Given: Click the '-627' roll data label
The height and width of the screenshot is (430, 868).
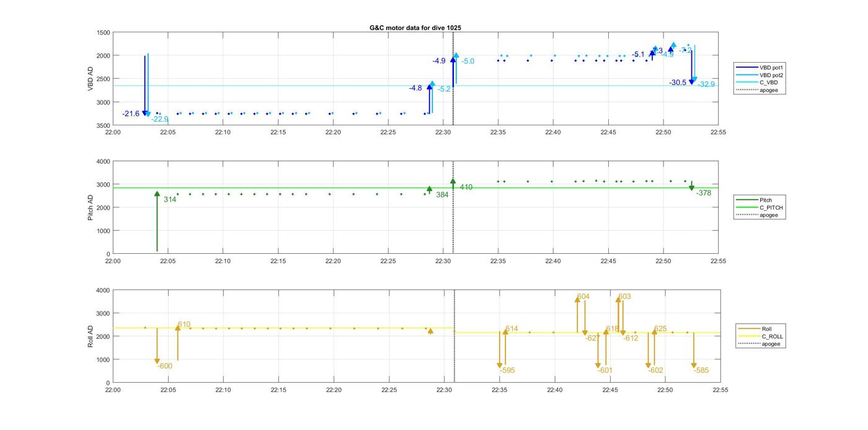Looking at the screenshot, I should click(593, 338).
